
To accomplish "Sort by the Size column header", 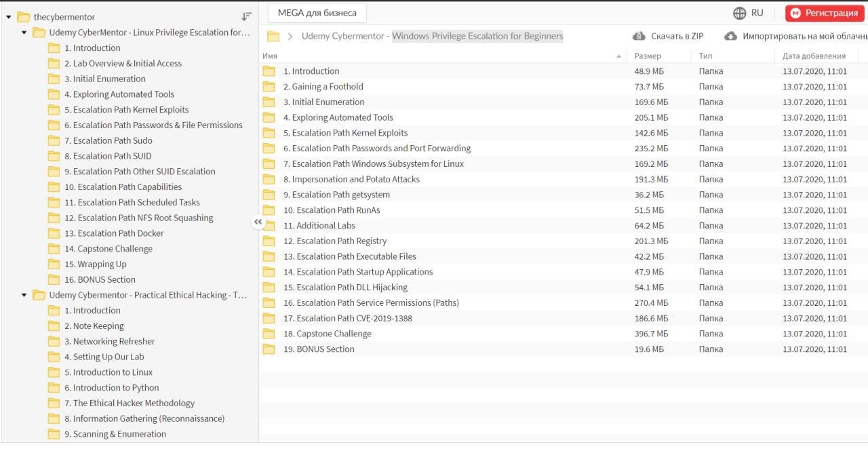I will [648, 56].
